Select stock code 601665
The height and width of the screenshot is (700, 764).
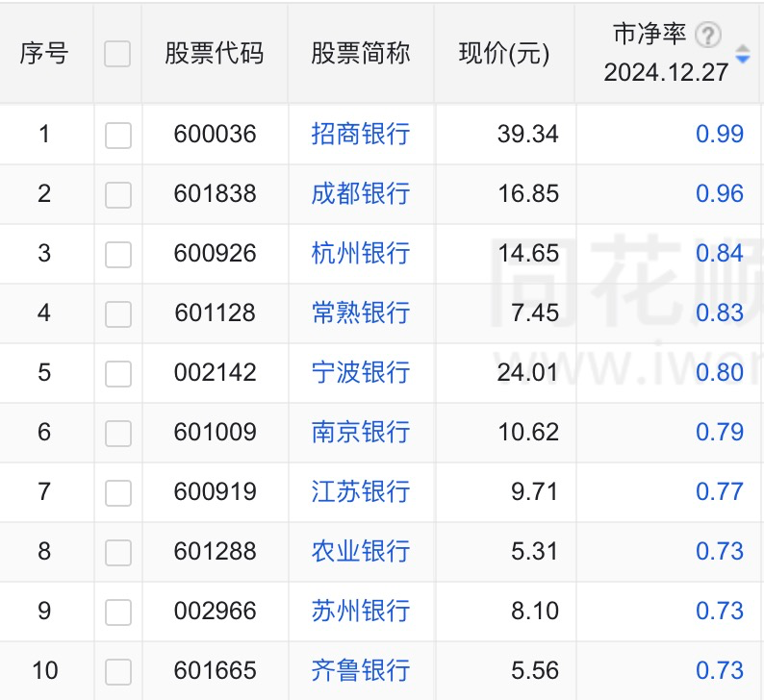(x=215, y=671)
